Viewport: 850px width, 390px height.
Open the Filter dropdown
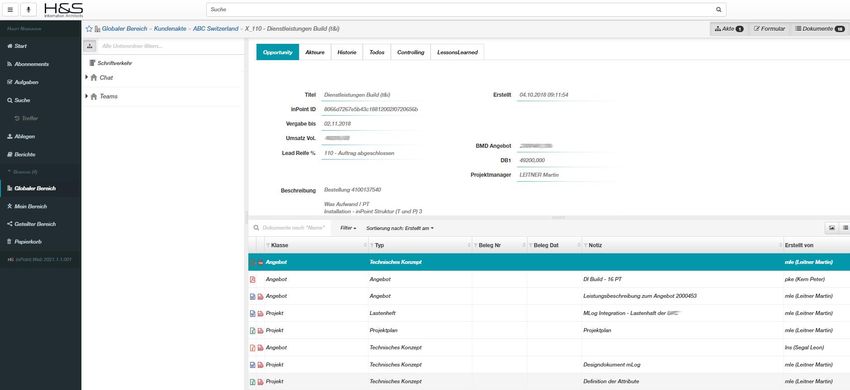tap(348, 228)
